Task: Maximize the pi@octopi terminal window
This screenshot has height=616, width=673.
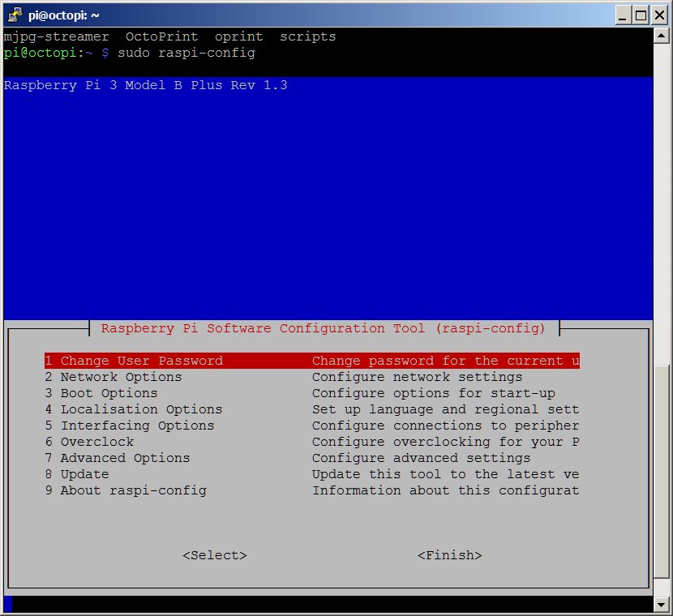Action: click(641, 15)
